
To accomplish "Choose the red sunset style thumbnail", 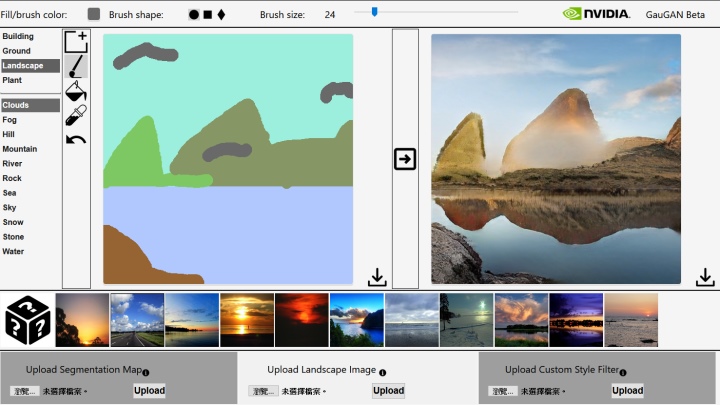I will pyautogui.click(x=302, y=320).
